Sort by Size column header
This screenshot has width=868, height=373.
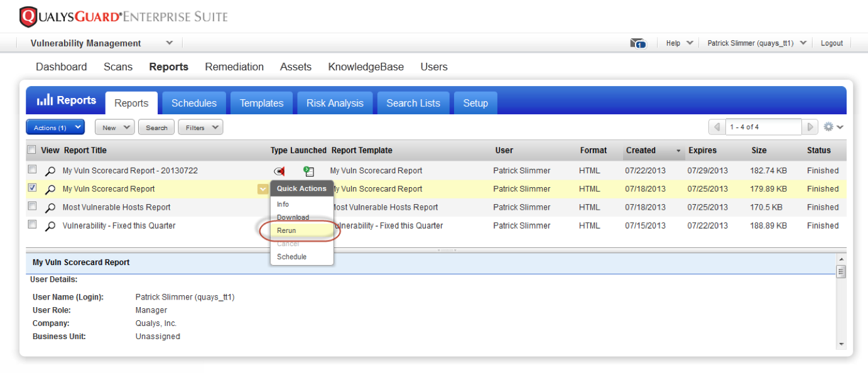(759, 150)
